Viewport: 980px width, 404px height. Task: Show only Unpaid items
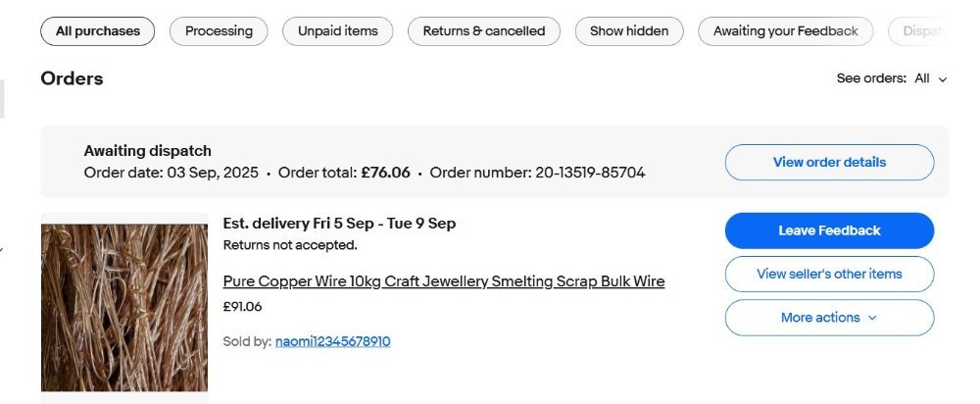point(337,31)
